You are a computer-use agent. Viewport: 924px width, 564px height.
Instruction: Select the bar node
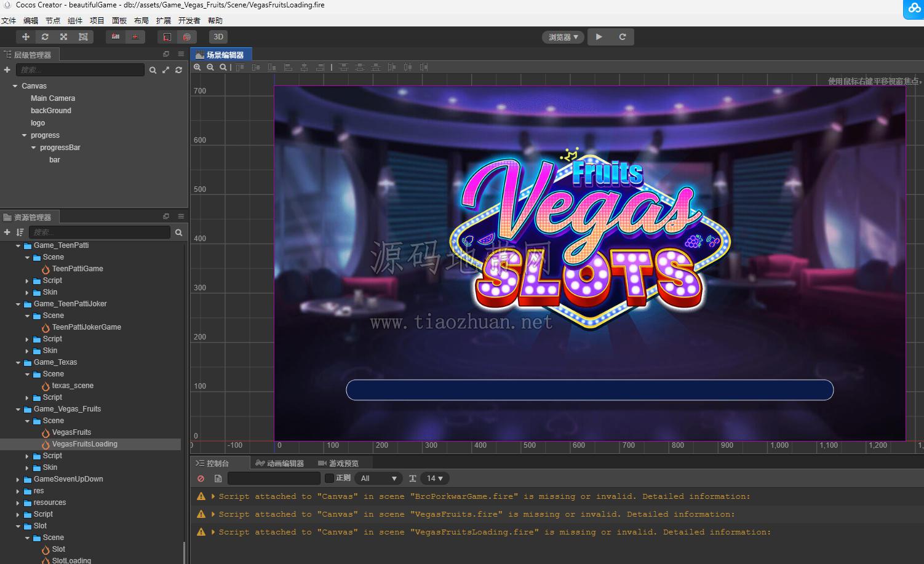(x=55, y=160)
